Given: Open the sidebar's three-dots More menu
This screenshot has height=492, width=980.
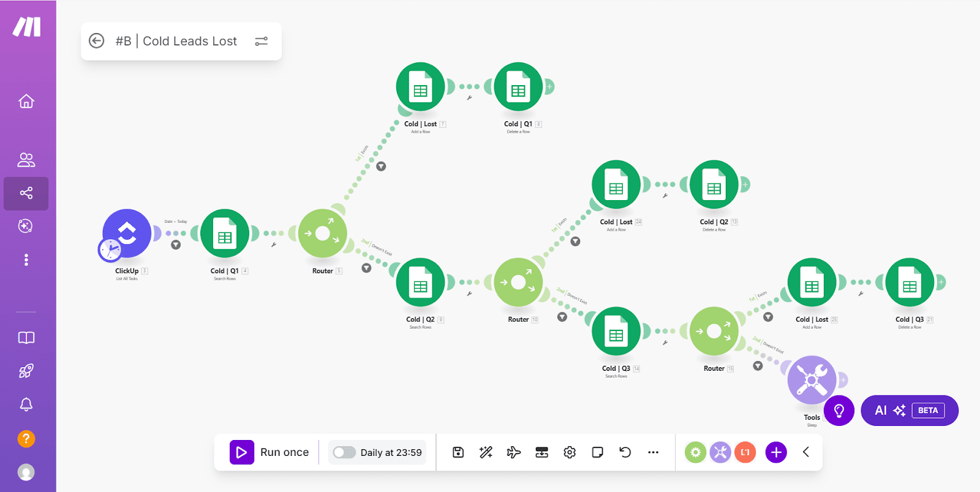Looking at the screenshot, I should coord(26,260).
